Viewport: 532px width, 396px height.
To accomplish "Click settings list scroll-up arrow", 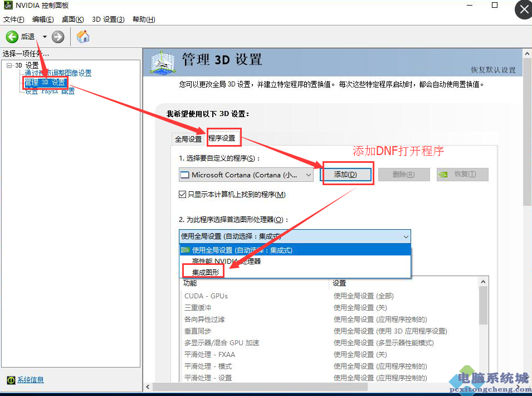I will tap(483, 282).
